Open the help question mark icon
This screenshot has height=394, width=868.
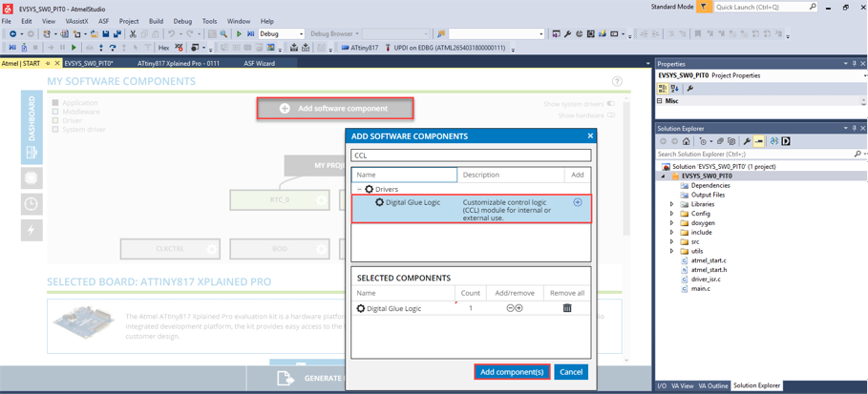point(617,81)
